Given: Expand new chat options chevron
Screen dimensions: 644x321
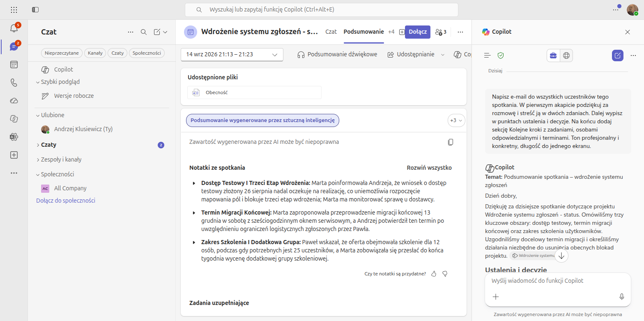Looking at the screenshot, I should (165, 32).
